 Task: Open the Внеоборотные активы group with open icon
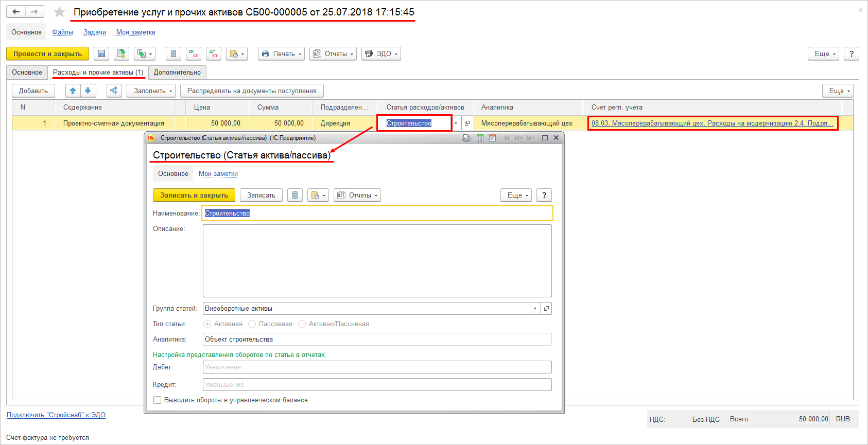coord(546,308)
